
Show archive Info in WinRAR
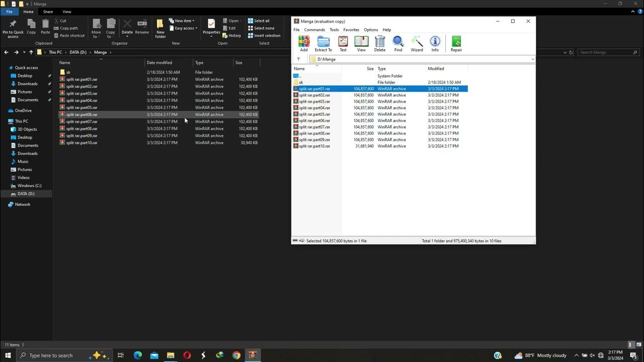tap(435, 44)
